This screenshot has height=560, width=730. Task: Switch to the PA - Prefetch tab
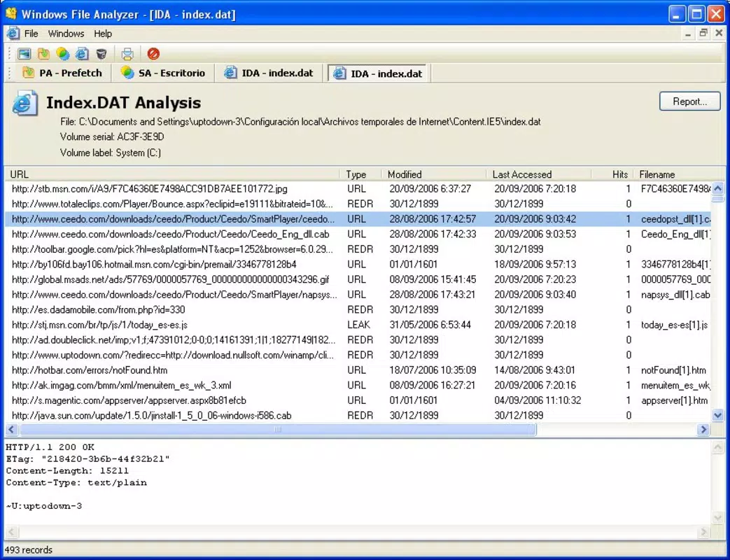62,73
